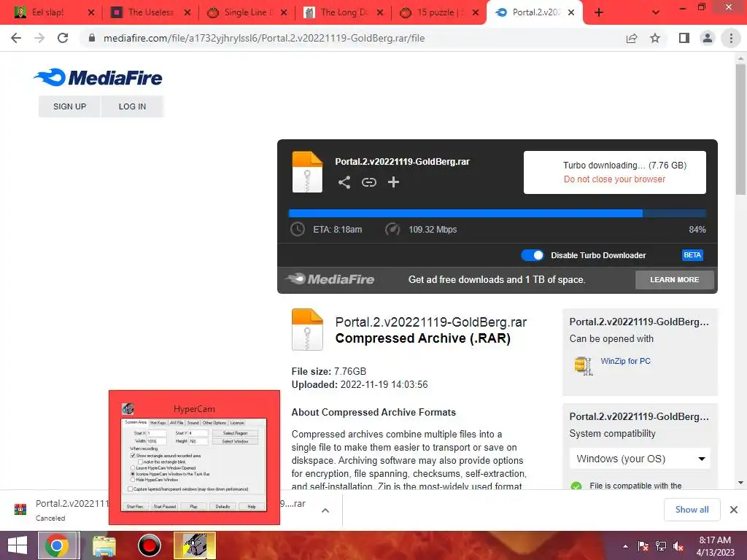Click the WinZip for PC icon

click(x=583, y=366)
